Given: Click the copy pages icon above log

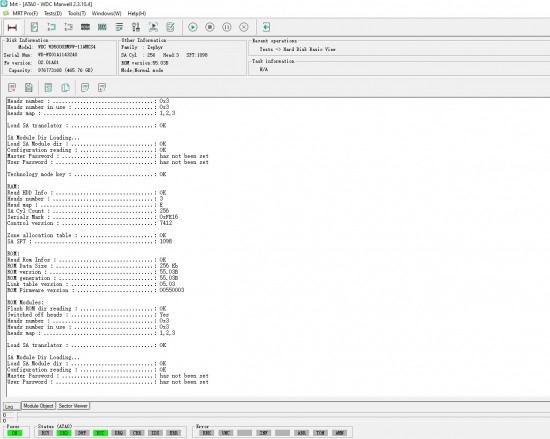Looking at the screenshot, I should 66,88.
